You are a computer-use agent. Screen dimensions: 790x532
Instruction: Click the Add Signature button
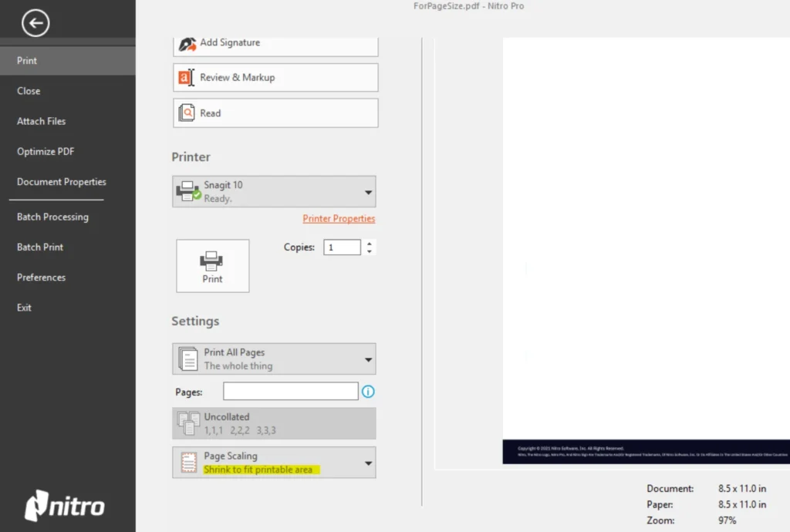[275, 45]
